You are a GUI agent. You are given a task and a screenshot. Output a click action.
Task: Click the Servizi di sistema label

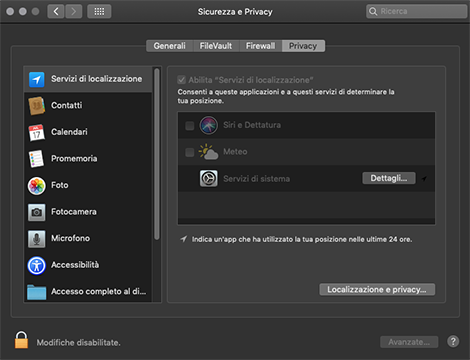tap(257, 179)
